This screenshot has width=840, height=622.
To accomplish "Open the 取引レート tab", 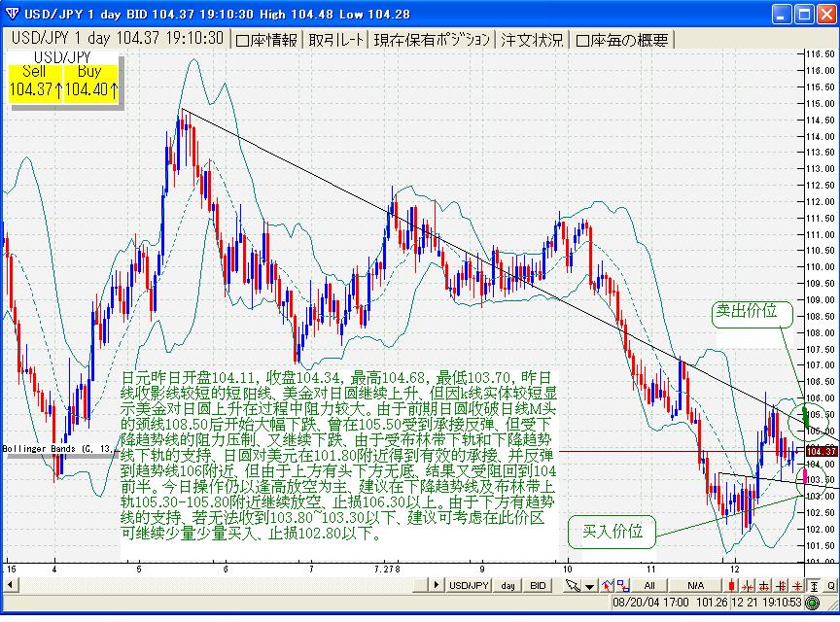I will coord(335,40).
